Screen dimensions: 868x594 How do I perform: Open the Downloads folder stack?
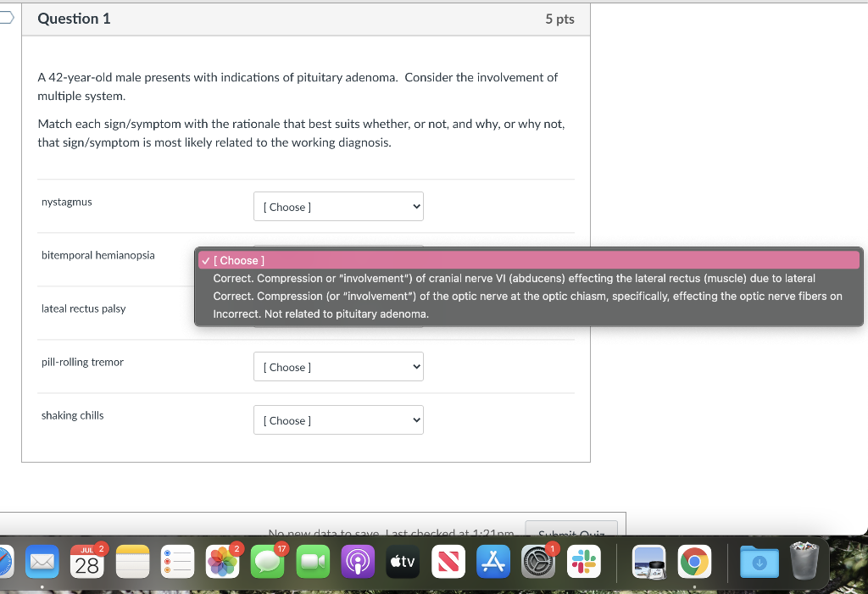(759, 561)
